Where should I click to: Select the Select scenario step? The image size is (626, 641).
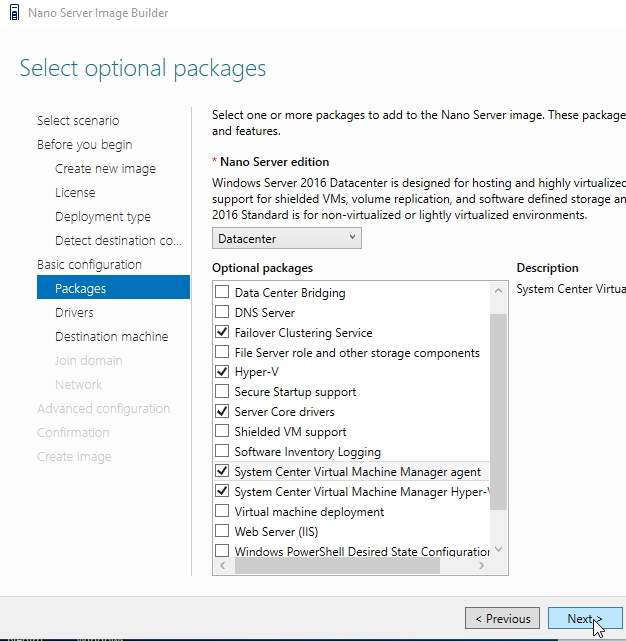pyautogui.click(x=78, y=121)
